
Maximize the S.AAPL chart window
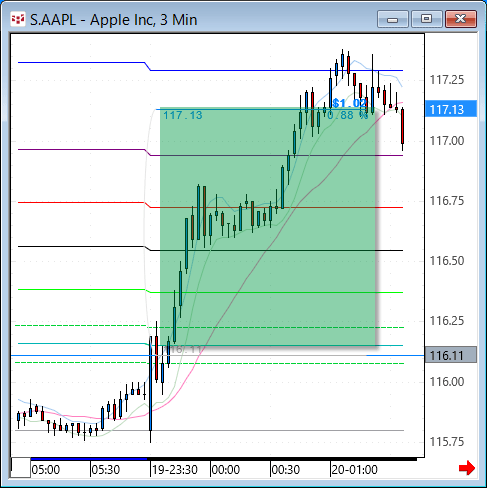427,19
